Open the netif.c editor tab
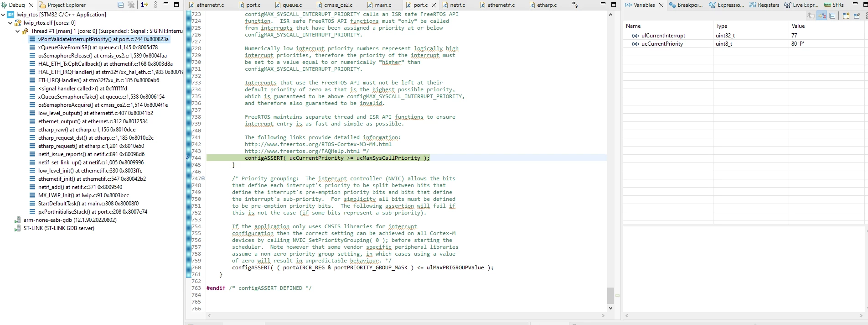Screen dimensions: 868x325 tap(454, 5)
